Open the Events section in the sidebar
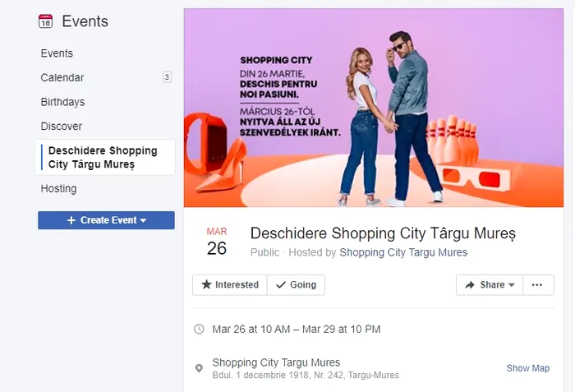This screenshot has width=575, height=392. tap(57, 53)
